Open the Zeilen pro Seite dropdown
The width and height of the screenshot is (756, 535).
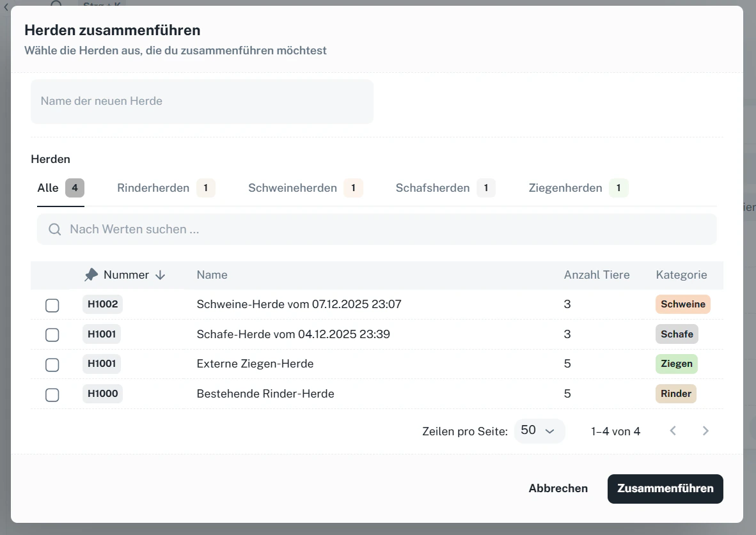[x=539, y=431]
